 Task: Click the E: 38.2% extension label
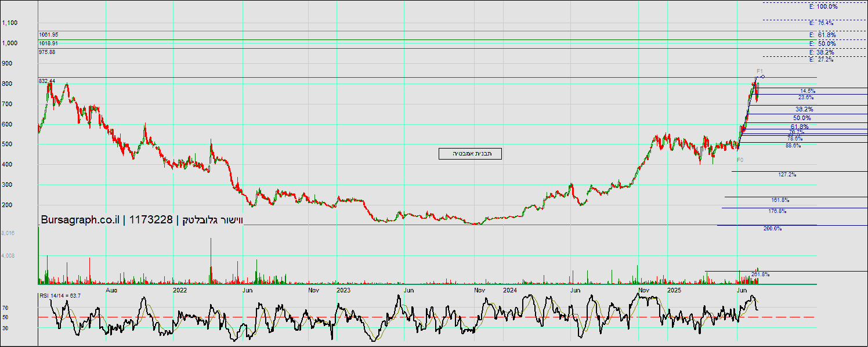(821, 52)
